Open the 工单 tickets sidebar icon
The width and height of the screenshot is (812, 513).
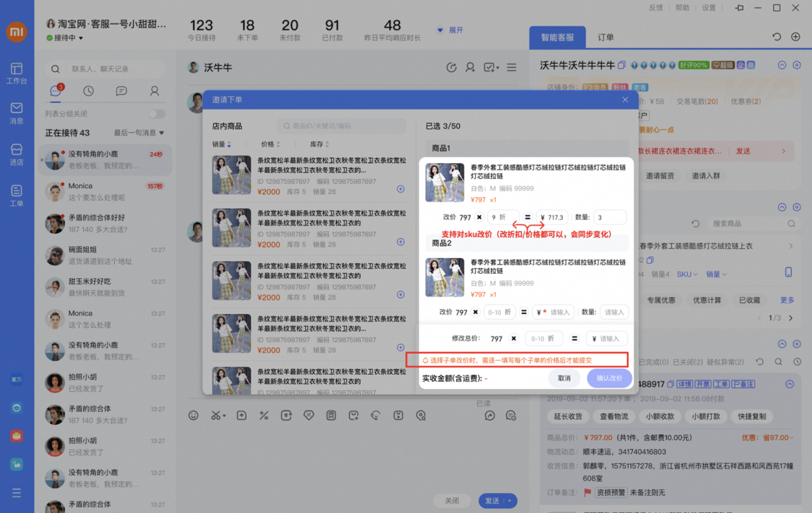point(16,196)
